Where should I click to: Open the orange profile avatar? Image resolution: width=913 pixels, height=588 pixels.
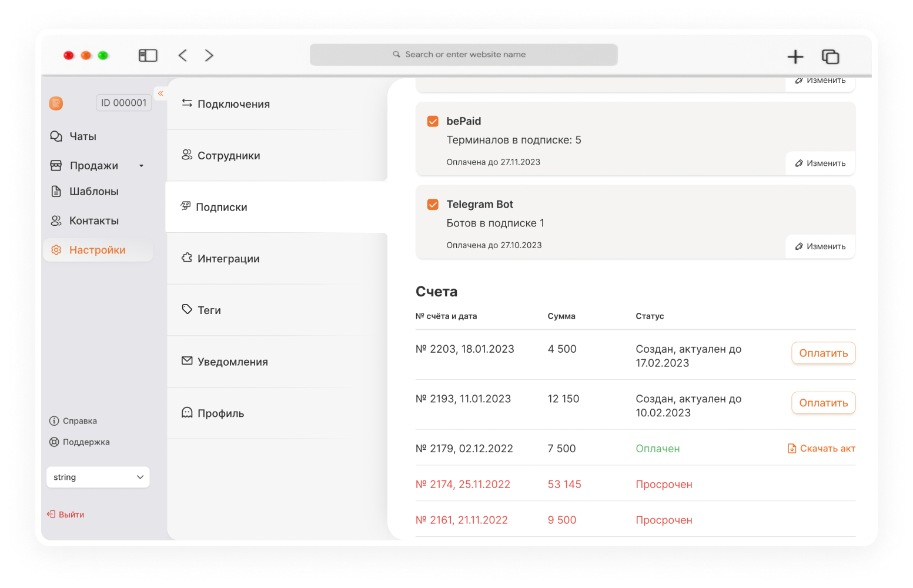[56, 103]
